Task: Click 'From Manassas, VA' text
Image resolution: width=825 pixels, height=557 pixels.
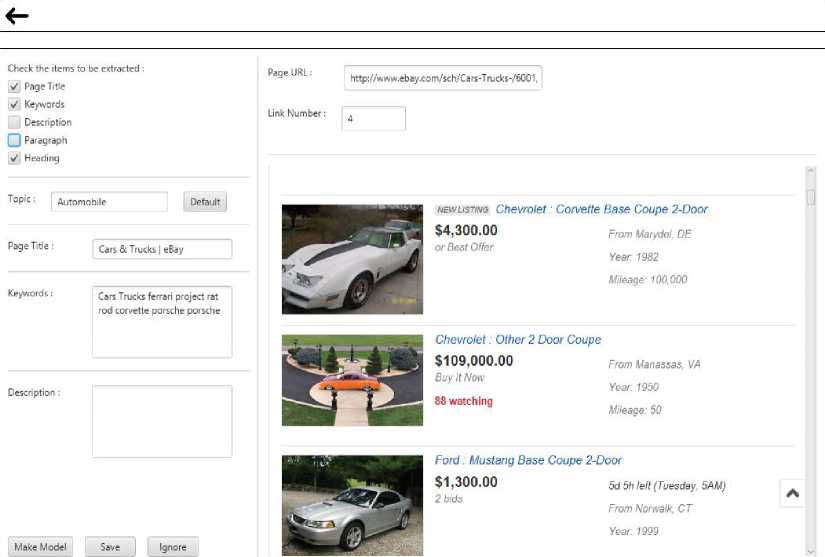Action: [x=655, y=364]
